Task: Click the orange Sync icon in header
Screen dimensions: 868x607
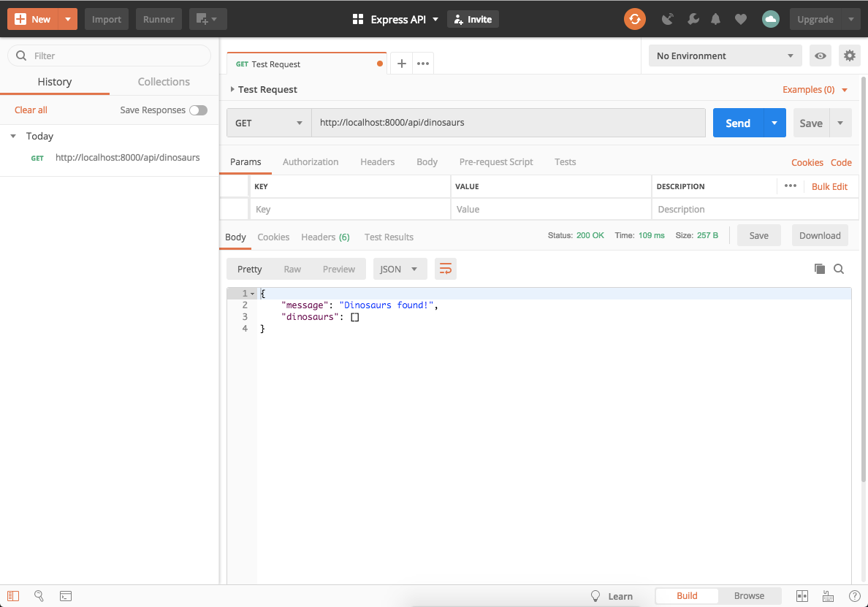Action: (634, 19)
